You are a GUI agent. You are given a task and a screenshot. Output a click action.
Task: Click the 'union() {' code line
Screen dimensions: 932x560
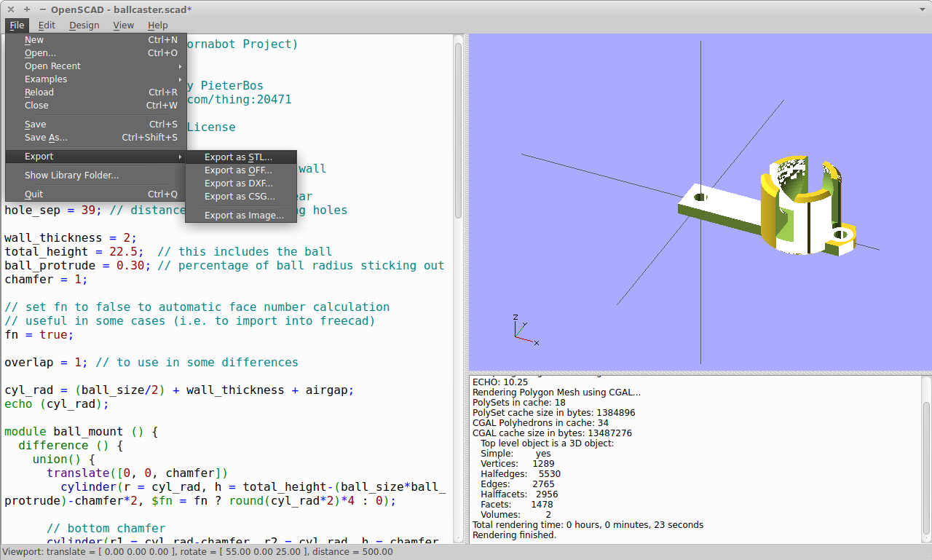click(64, 460)
